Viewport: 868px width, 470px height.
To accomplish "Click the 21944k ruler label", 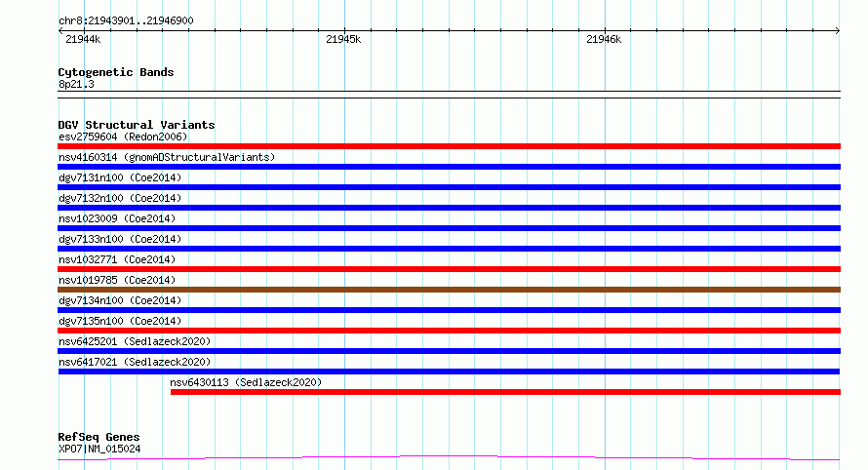I will click(x=83, y=39).
